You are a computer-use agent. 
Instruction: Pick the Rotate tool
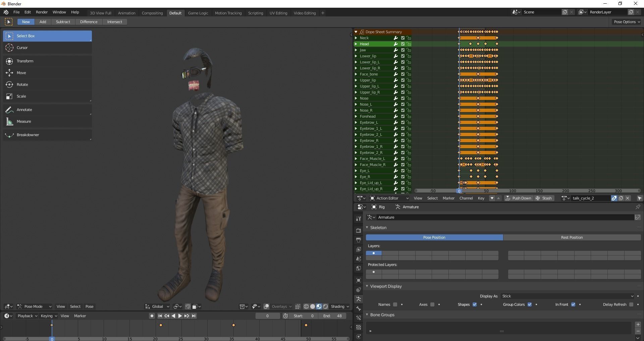tap(47, 84)
